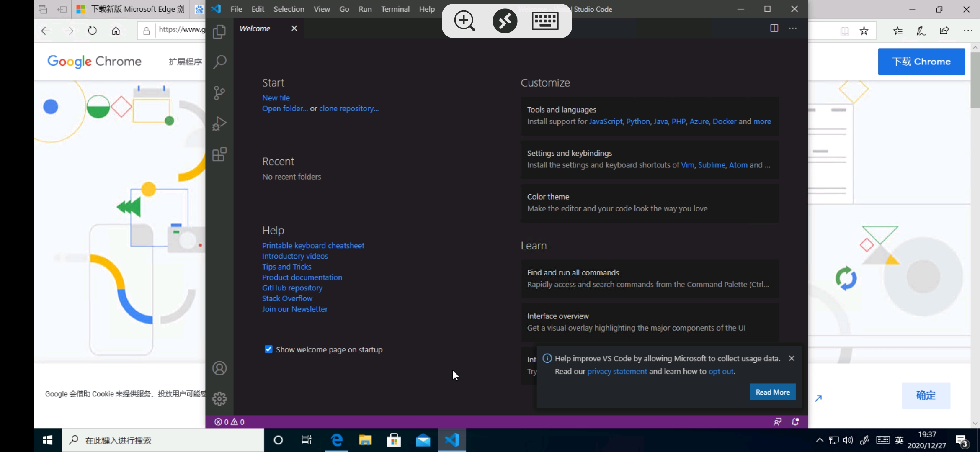Open the Selection menu
This screenshot has width=980, height=452.
click(x=289, y=9)
